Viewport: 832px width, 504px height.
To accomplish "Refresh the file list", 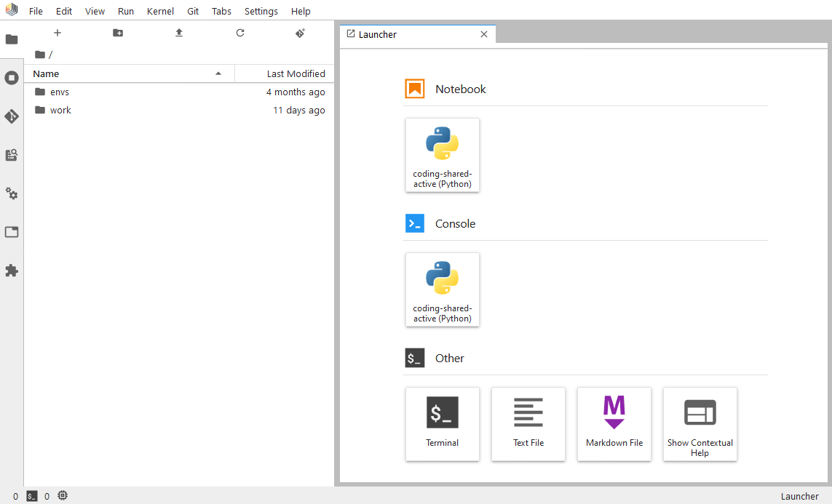I will (240, 33).
